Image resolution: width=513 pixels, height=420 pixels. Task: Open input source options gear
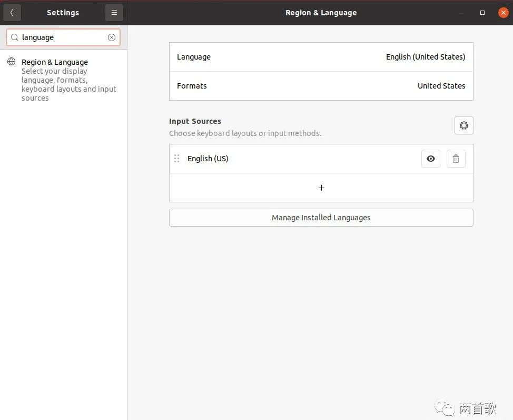coord(463,125)
